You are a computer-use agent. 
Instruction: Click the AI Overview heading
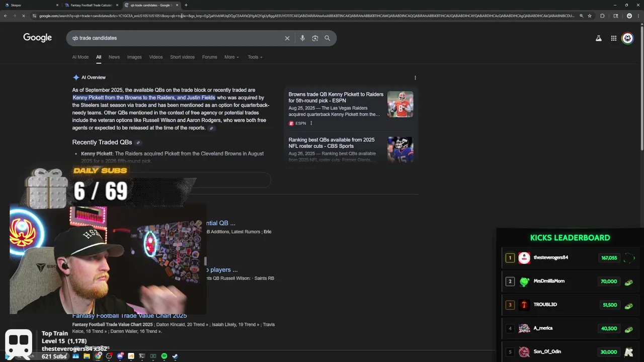click(94, 77)
